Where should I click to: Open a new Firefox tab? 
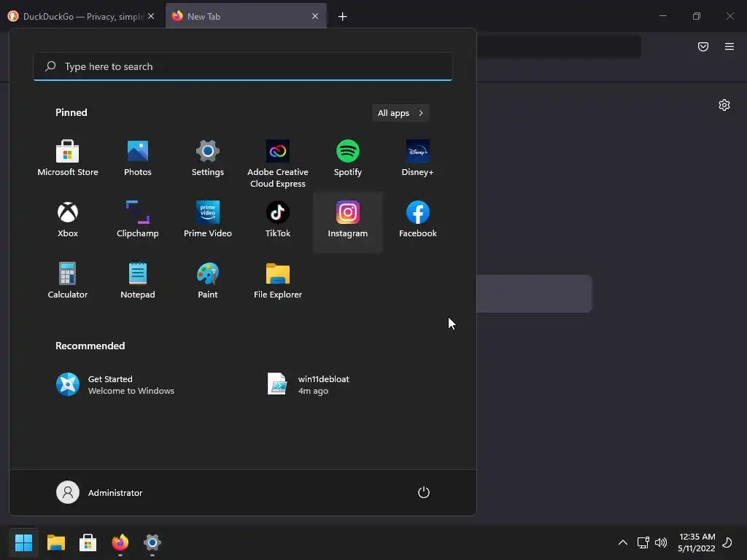coord(343,17)
